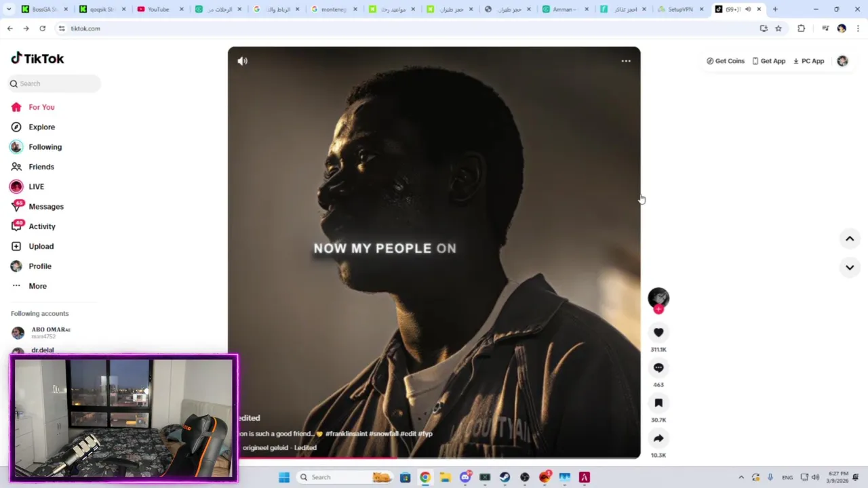Click PC App download button
This screenshot has width=868, height=488.
click(x=809, y=61)
